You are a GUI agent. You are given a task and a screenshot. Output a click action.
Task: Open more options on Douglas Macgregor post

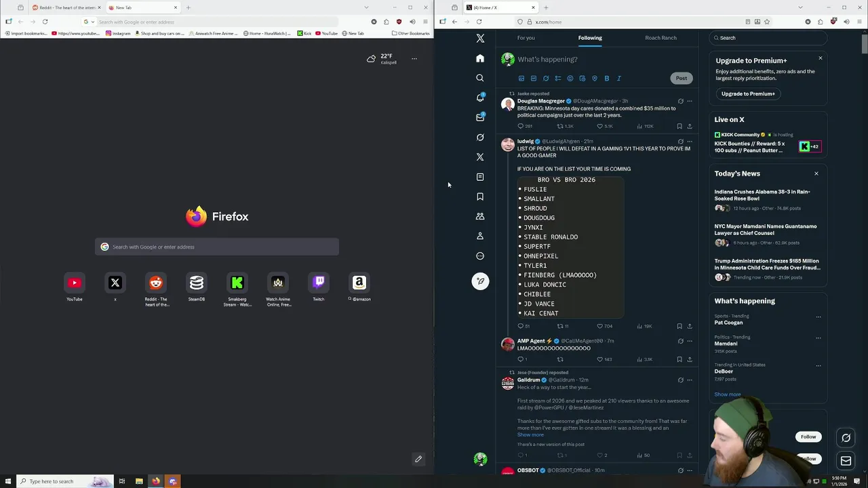coord(690,102)
